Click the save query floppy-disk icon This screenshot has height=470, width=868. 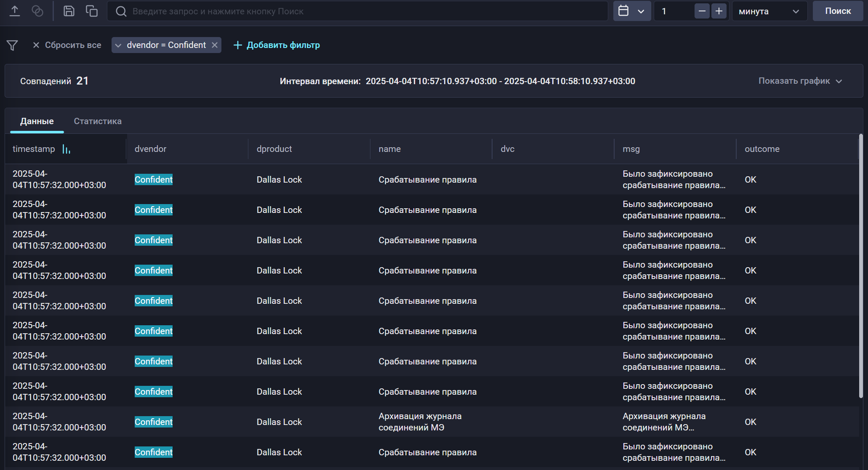click(x=69, y=11)
